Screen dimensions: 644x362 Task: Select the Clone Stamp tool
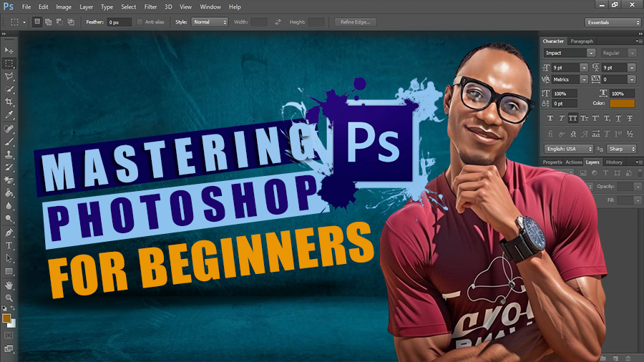(9, 155)
